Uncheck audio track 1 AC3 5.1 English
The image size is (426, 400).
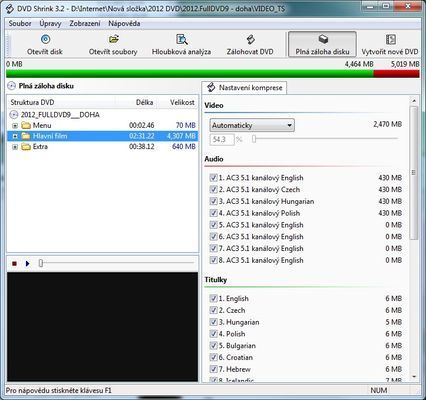[213, 178]
